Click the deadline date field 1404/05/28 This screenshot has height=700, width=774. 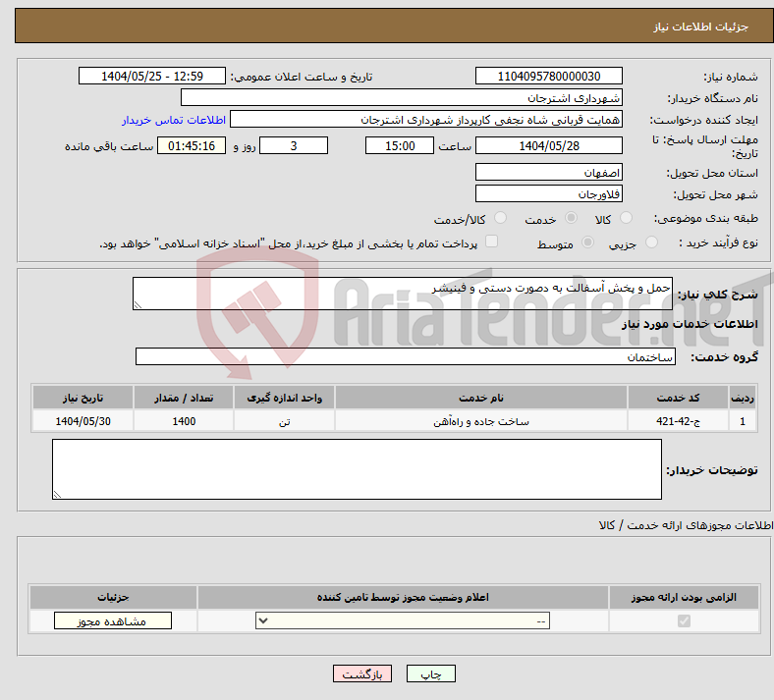549,145
